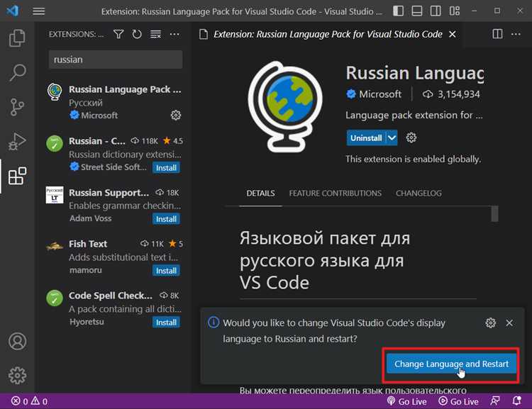Dismiss the display language notification
532x409 pixels.
pos(509,323)
